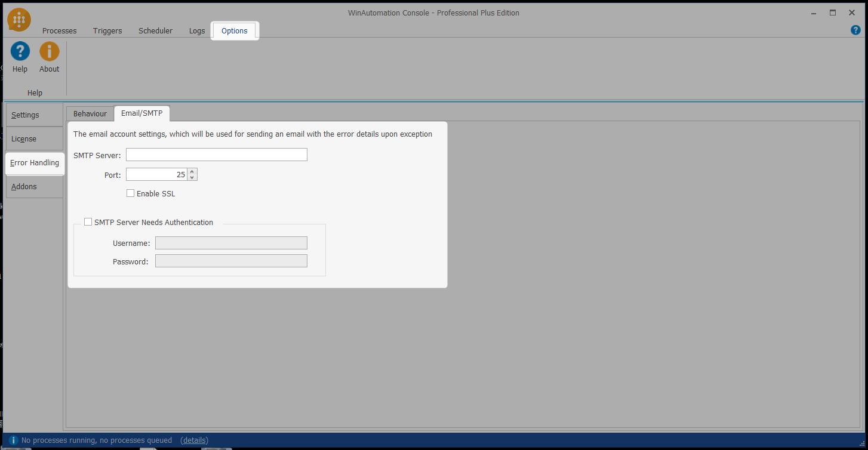The height and width of the screenshot is (450, 868).
Task: Open the About information icon
Action: click(x=50, y=51)
